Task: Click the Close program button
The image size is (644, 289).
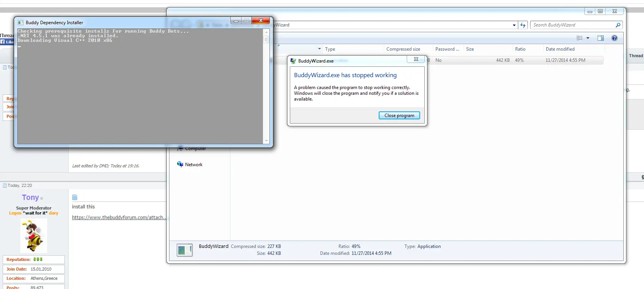Action: 399,116
